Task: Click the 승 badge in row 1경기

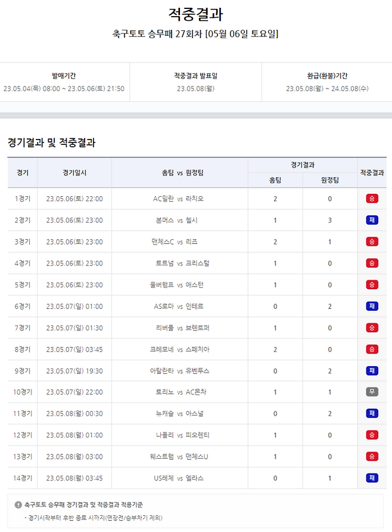Action: pos(372,199)
